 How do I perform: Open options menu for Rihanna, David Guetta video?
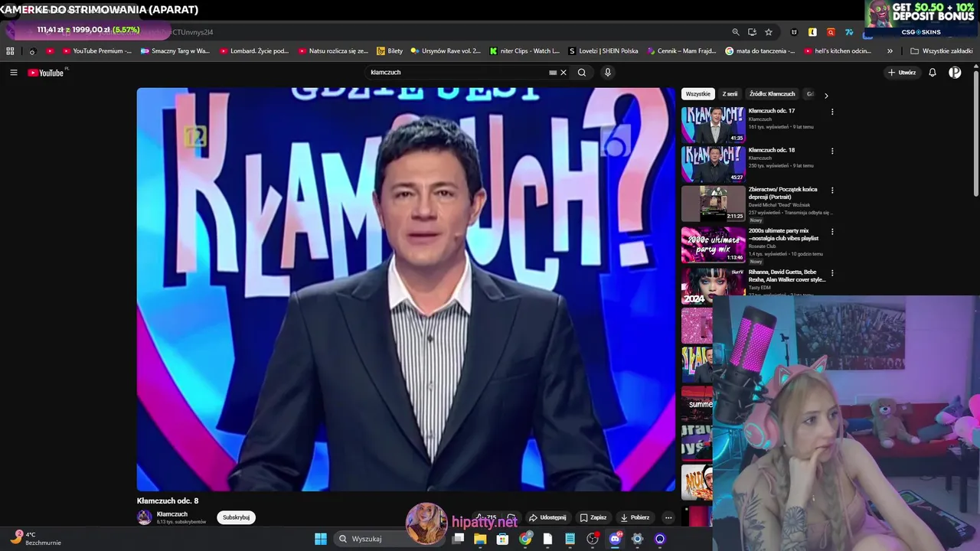coord(832,272)
